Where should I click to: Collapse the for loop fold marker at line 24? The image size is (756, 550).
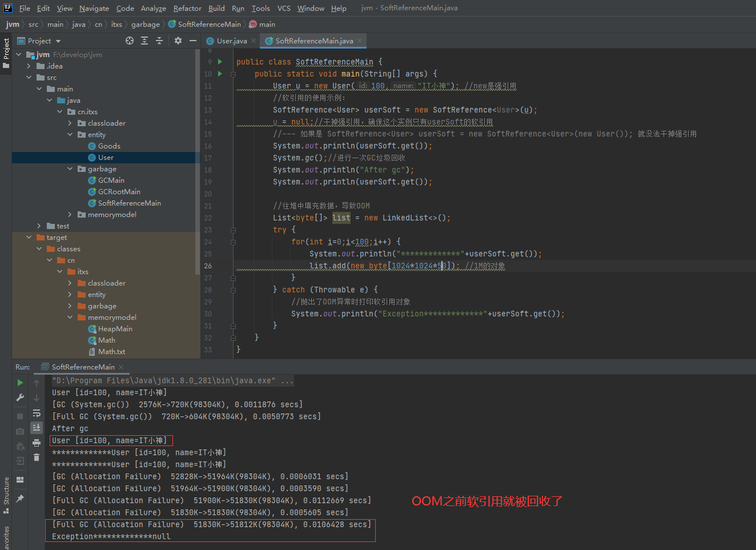click(x=233, y=242)
